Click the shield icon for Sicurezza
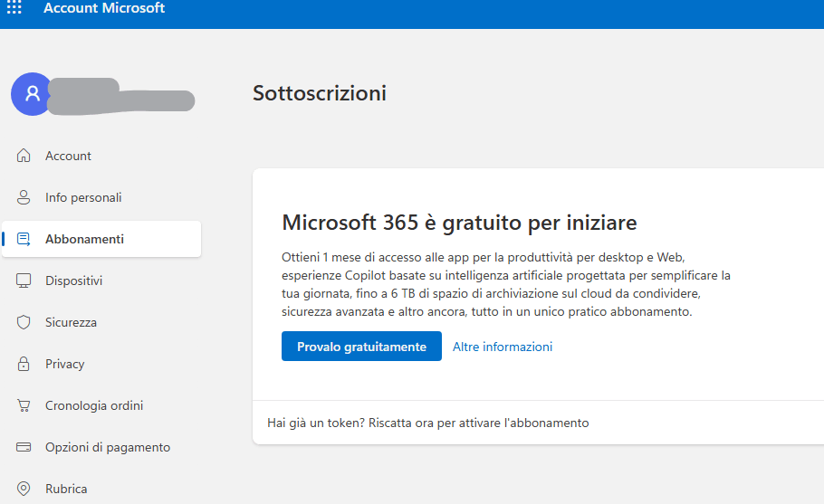Screen dimensions: 824x504 [24, 322]
